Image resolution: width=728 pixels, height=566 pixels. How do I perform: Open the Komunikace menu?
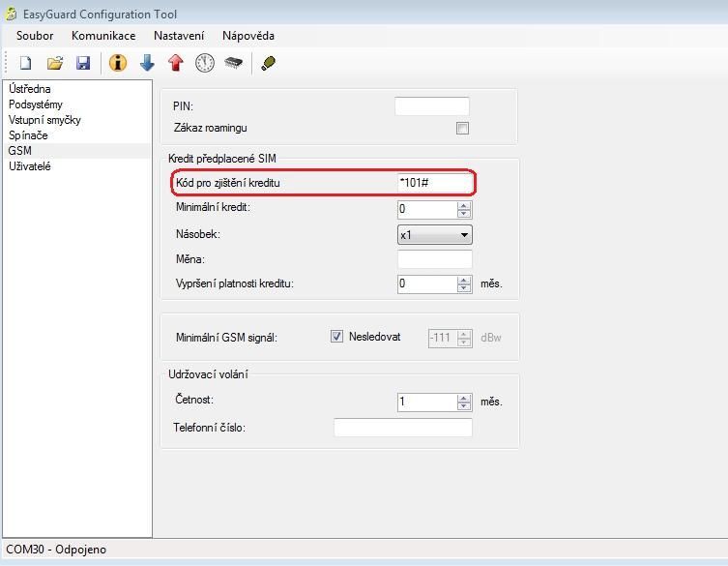point(103,36)
